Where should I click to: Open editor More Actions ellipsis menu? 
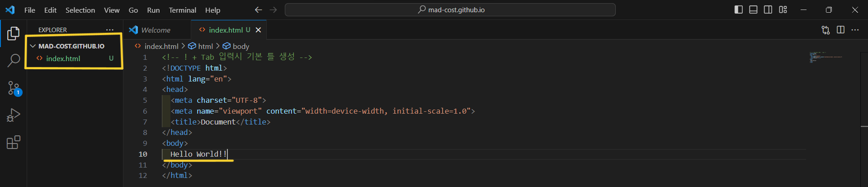[855, 30]
